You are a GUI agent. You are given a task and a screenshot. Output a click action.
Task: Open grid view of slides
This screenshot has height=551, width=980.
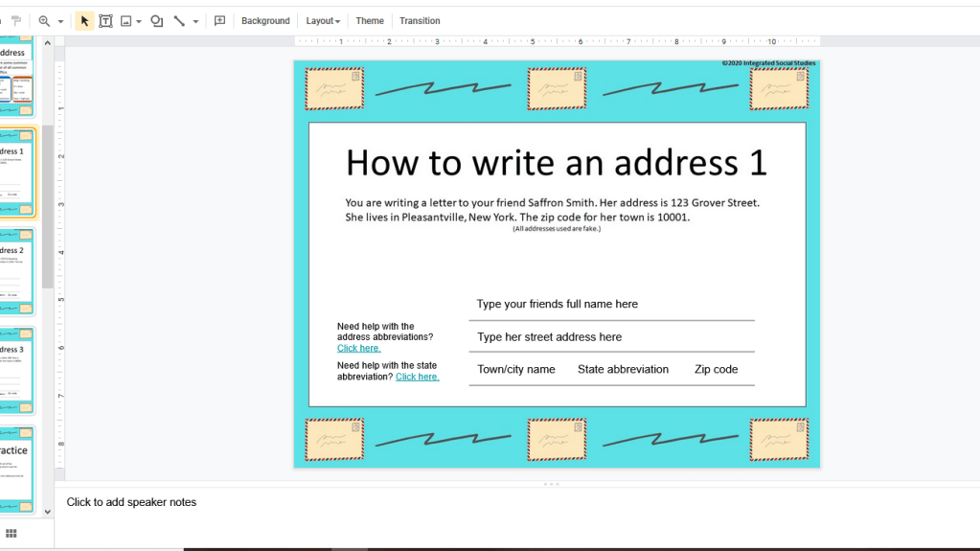point(11,533)
